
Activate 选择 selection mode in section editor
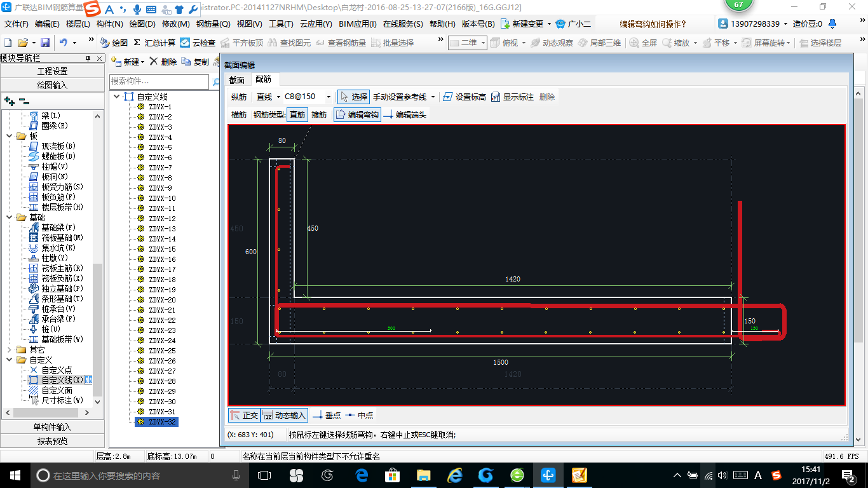[x=353, y=97]
